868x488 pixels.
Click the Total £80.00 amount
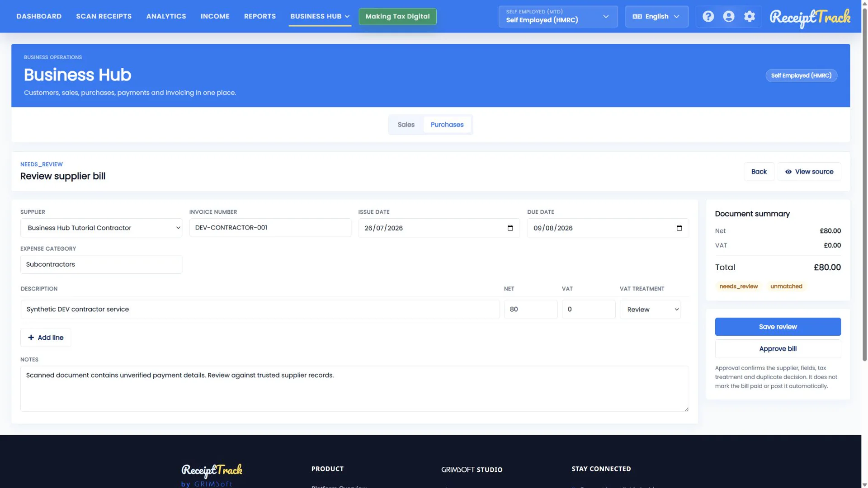click(x=827, y=267)
